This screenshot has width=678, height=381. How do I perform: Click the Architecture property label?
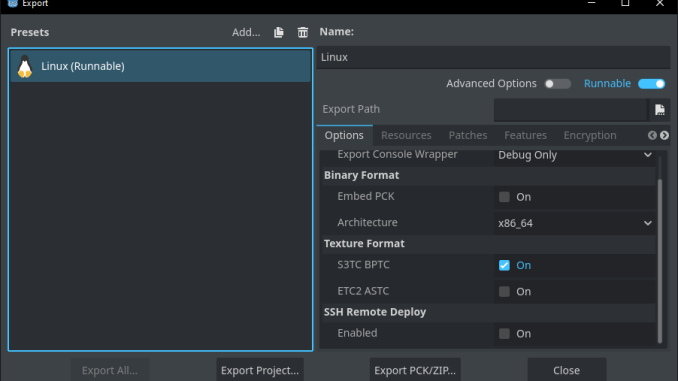point(368,222)
